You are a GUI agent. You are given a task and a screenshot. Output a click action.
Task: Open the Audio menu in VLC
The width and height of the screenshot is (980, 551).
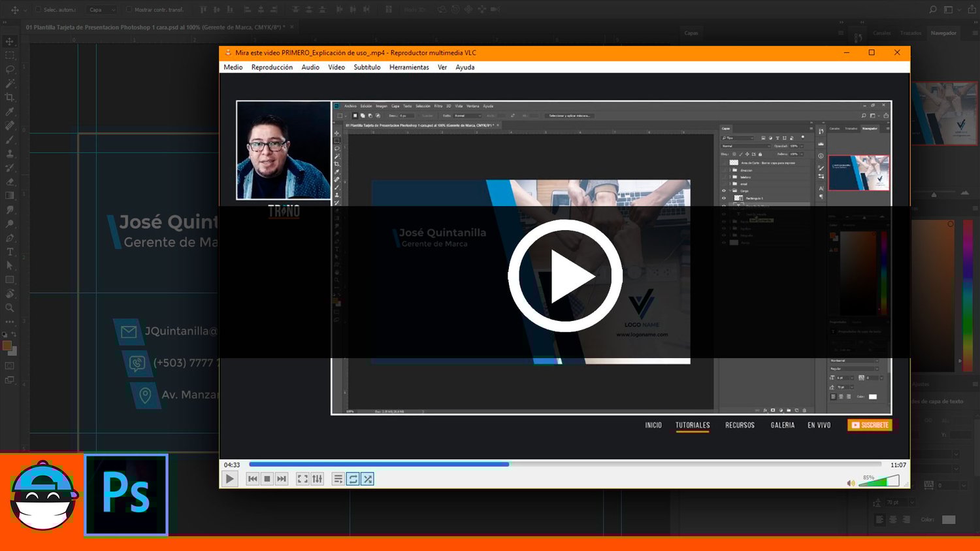(x=310, y=67)
